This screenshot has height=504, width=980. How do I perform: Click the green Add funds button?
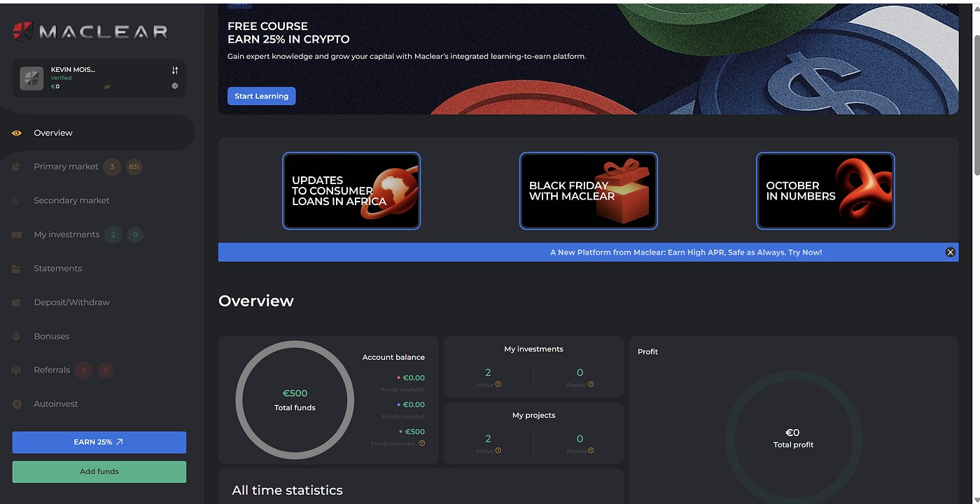(x=99, y=472)
